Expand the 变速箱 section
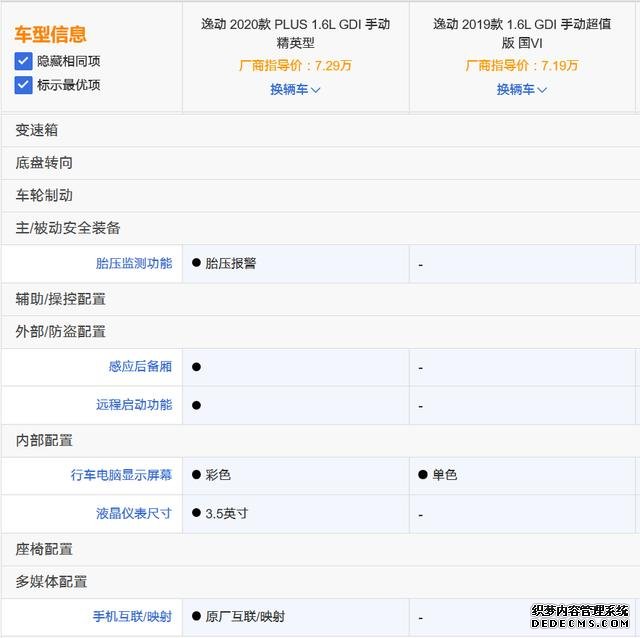Screen dimensions: 640x638 point(320,130)
